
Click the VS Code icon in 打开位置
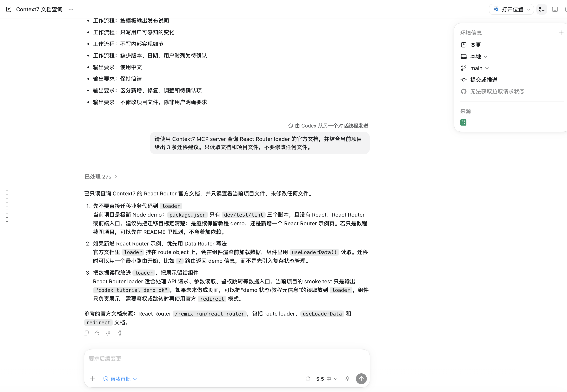click(x=496, y=9)
